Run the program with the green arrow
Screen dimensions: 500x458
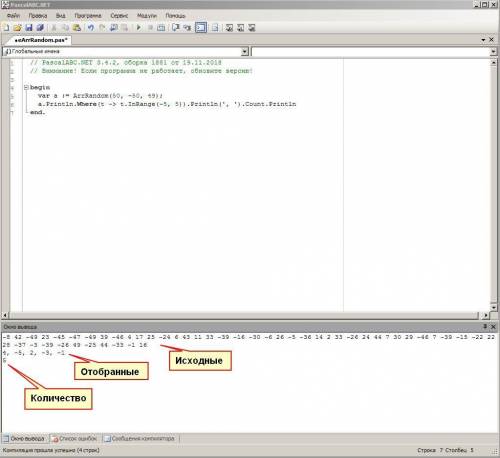[139, 28]
